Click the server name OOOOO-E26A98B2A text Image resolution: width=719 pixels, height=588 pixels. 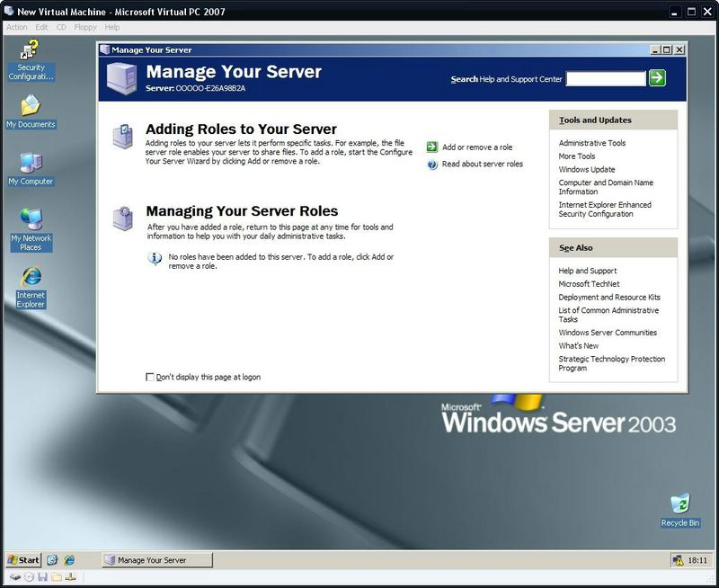pyautogui.click(x=210, y=88)
